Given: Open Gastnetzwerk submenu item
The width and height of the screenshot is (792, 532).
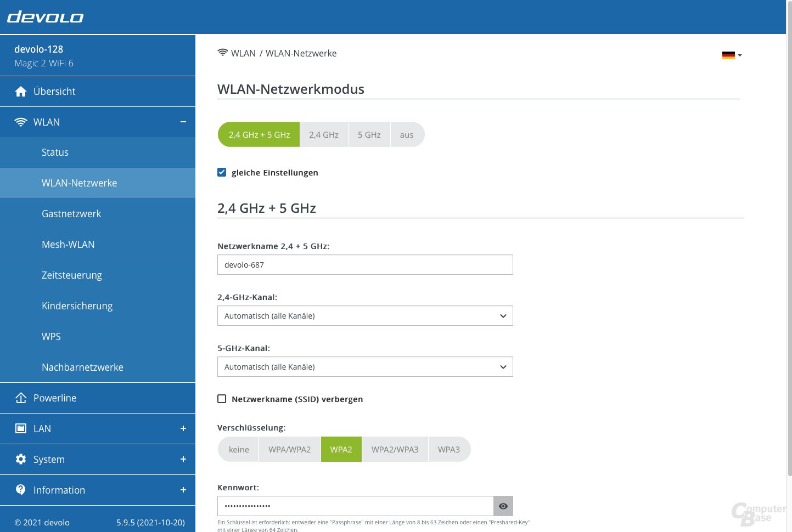Looking at the screenshot, I should pos(98,214).
